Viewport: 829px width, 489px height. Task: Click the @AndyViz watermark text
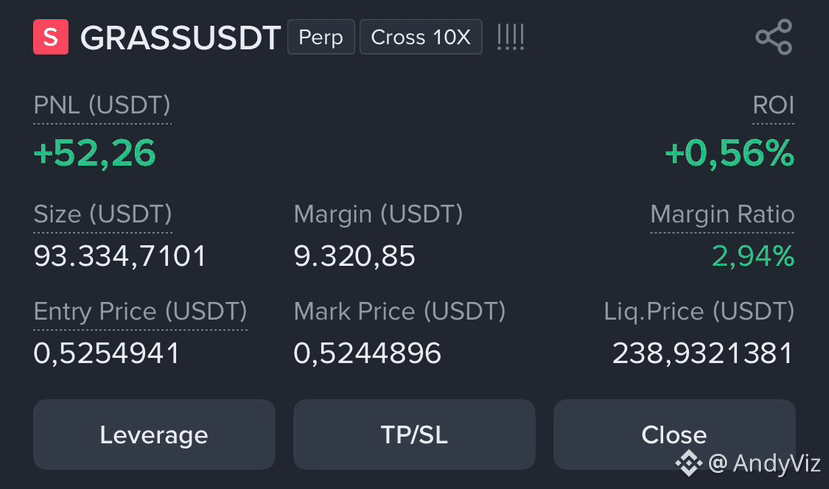[x=764, y=463]
